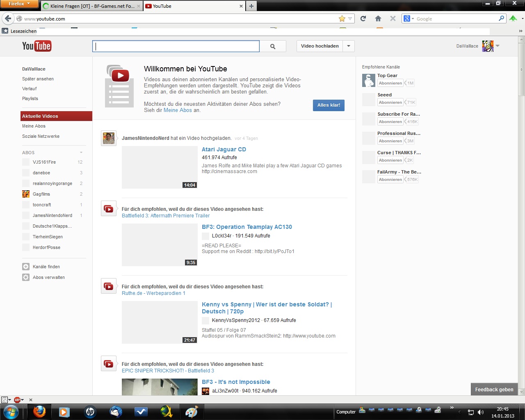
Task: Go to Firefox home page icon
Action: tap(378, 18)
